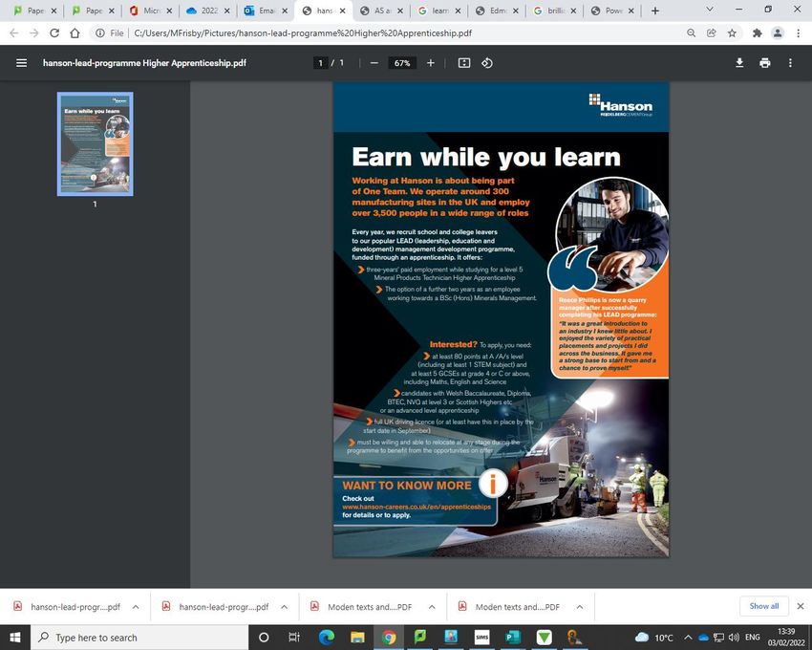Viewport: 812px width, 650px height.
Task: Open Cortana from the taskbar
Action: pos(264,638)
